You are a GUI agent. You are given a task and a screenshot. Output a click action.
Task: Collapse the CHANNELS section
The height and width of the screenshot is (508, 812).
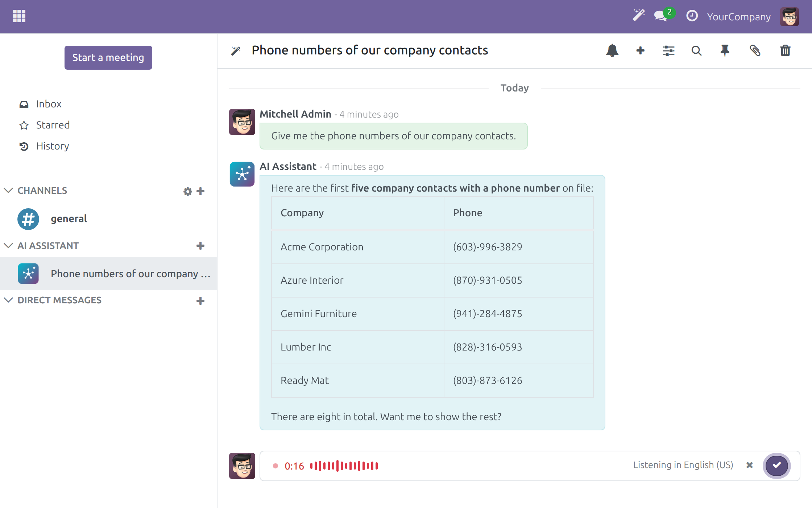point(8,190)
